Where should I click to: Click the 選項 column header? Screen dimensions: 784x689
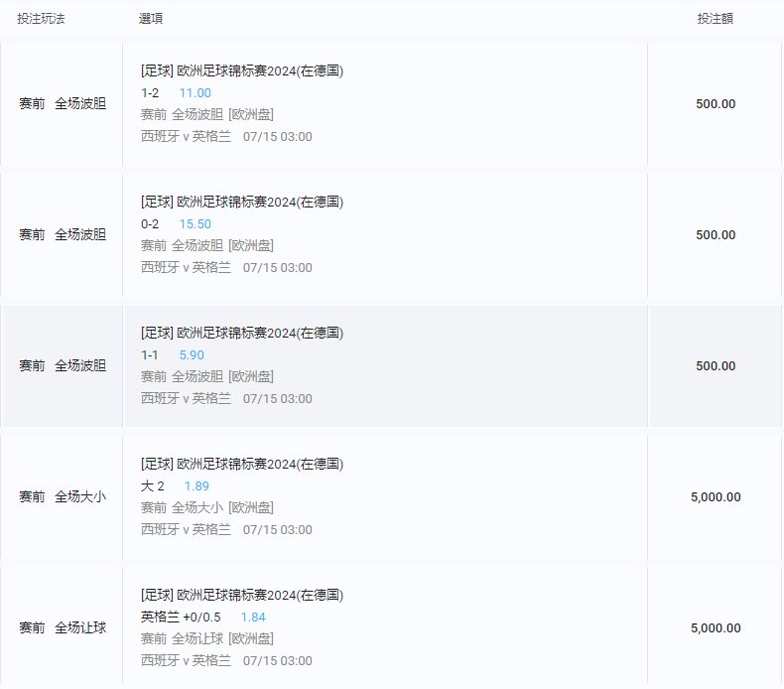point(151,19)
